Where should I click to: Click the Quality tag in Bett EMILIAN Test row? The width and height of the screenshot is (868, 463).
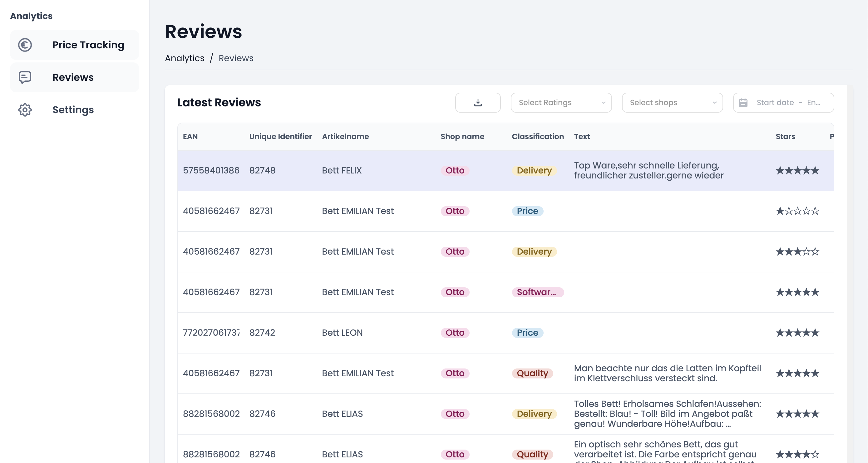pos(532,373)
